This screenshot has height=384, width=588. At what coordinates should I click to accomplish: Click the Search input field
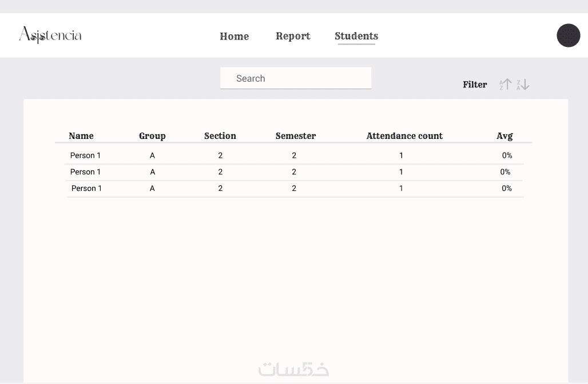pos(296,78)
